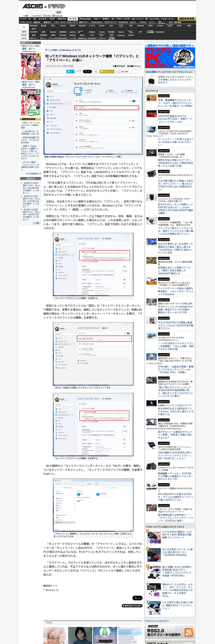Click the site search input field
215x644 pixels.
[41, 12]
